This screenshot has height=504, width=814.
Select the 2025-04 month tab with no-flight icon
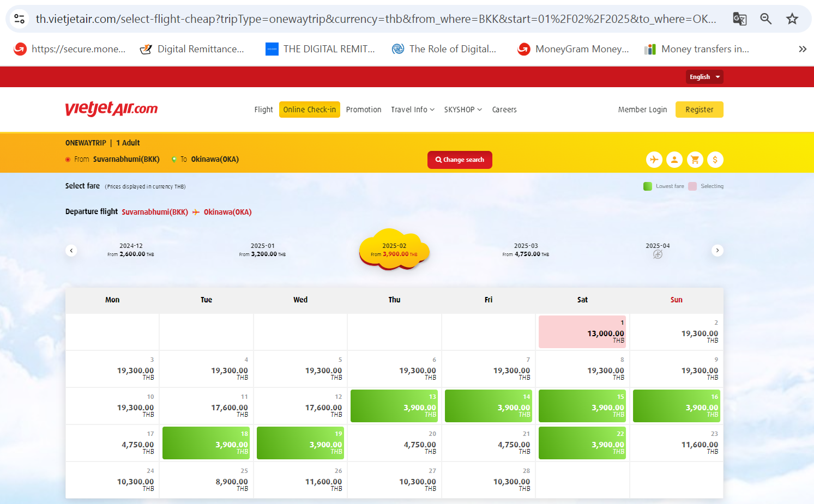pos(658,250)
